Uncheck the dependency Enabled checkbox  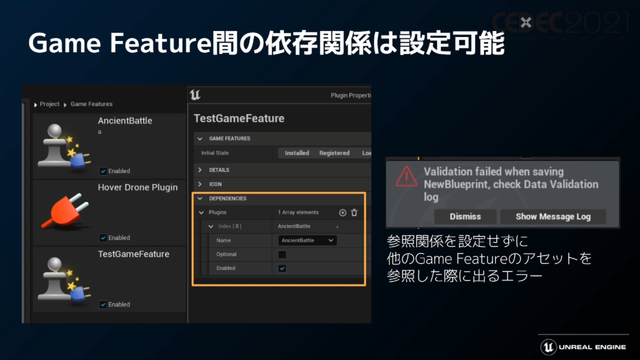tap(282, 268)
